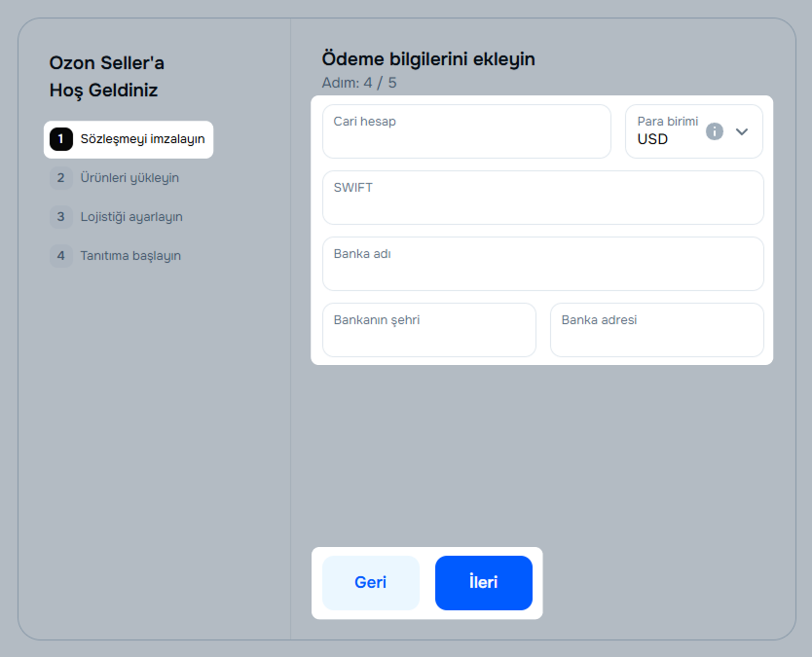Focus the Banka adresi input field
The image size is (812, 657).
pos(656,330)
